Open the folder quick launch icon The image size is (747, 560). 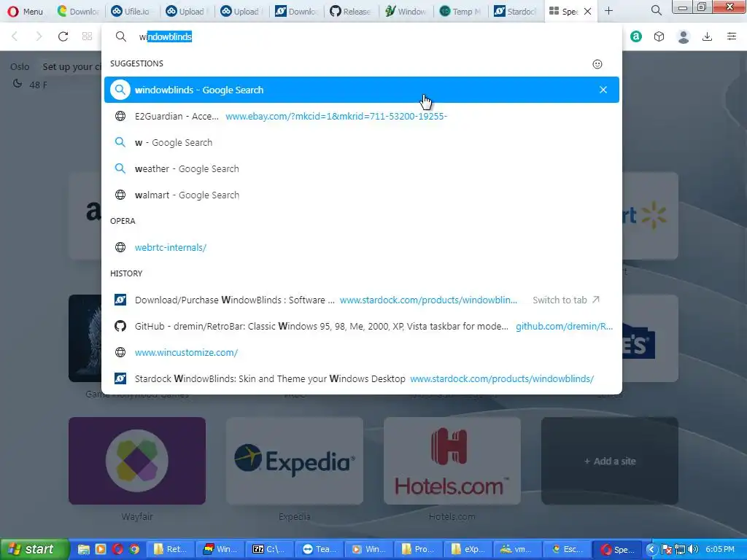(83, 549)
